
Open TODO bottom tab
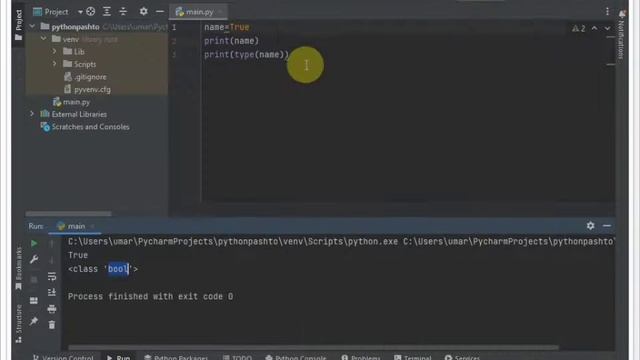coord(237,358)
